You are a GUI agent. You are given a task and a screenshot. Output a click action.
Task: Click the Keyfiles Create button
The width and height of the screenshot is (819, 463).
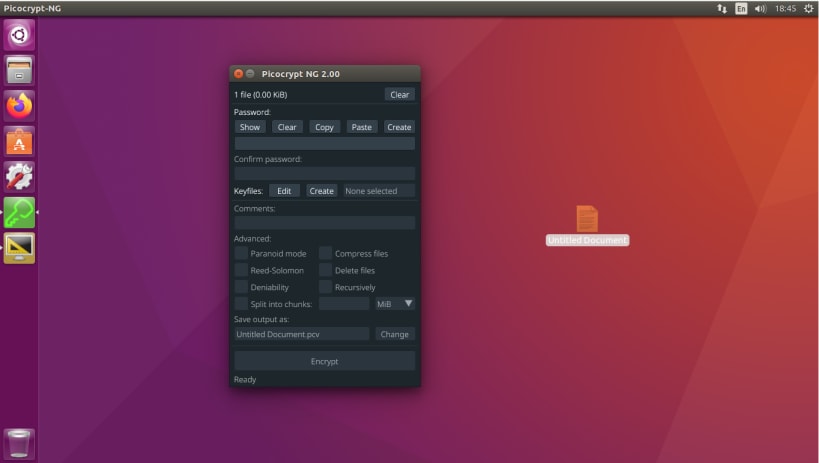[x=321, y=191]
